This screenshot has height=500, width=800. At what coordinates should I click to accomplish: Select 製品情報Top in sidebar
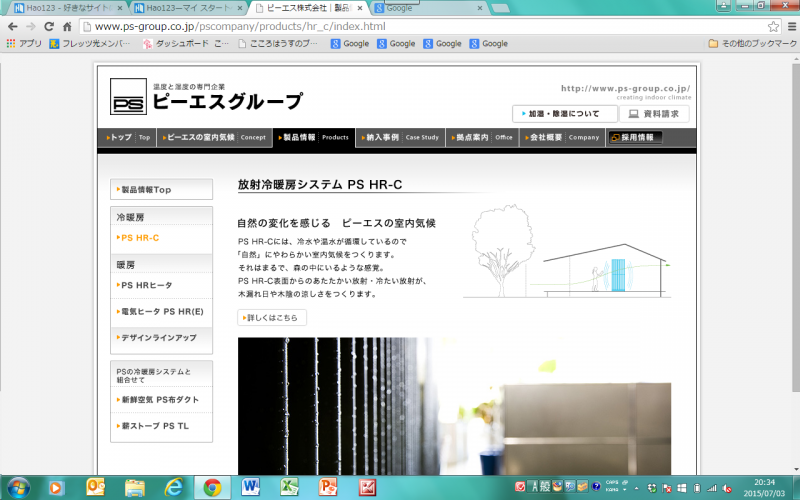click(161, 189)
